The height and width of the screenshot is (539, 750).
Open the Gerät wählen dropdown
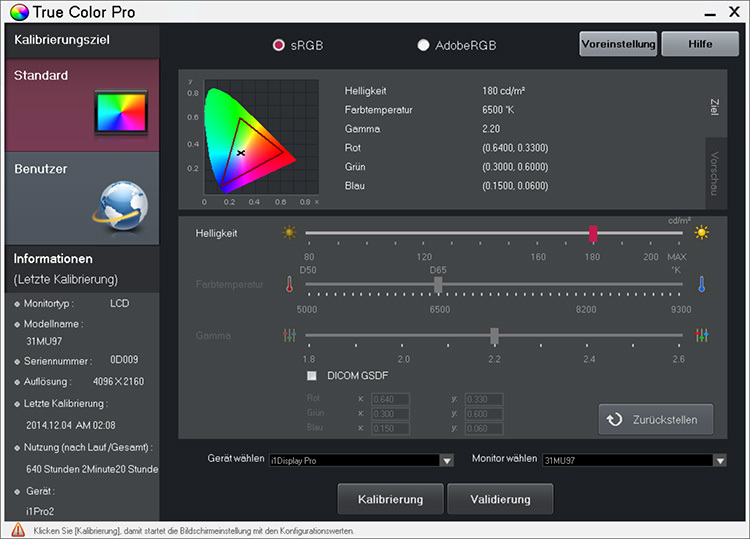click(446, 460)
